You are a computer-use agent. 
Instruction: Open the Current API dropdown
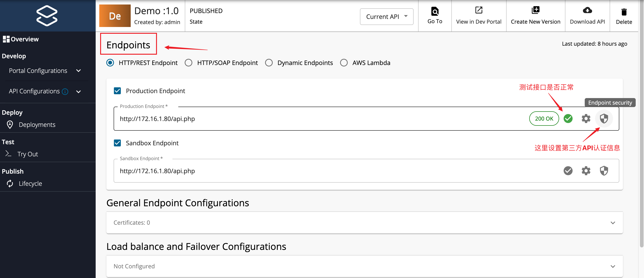coord(386,16)
